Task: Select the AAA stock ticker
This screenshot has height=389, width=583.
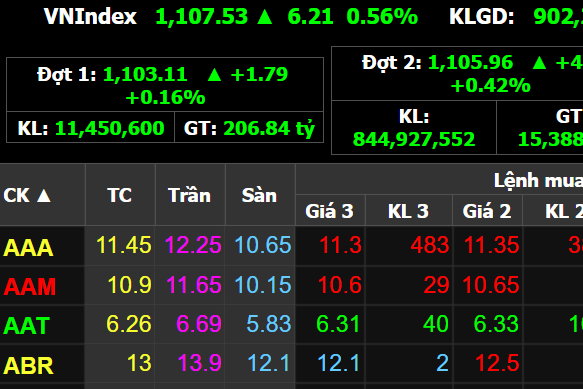Action: click(x=28, y=248)
